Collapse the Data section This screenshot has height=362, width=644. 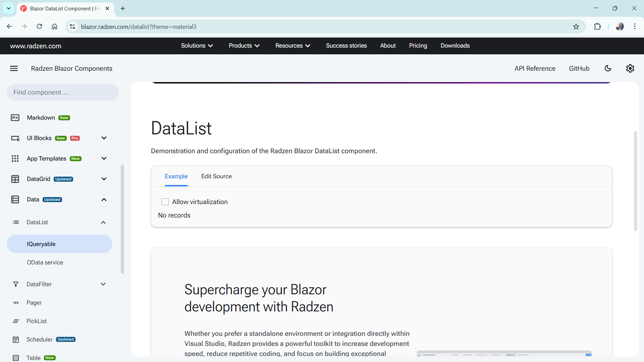[104, 199]
